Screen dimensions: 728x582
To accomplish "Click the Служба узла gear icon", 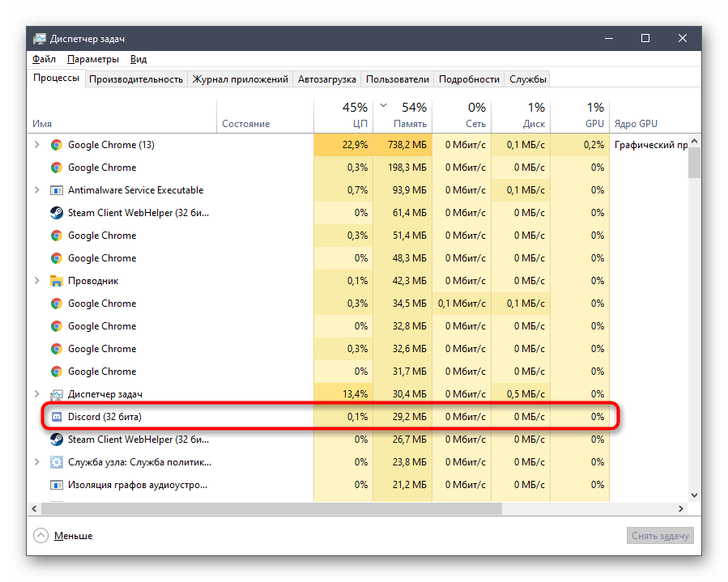I will pos(57,462).
